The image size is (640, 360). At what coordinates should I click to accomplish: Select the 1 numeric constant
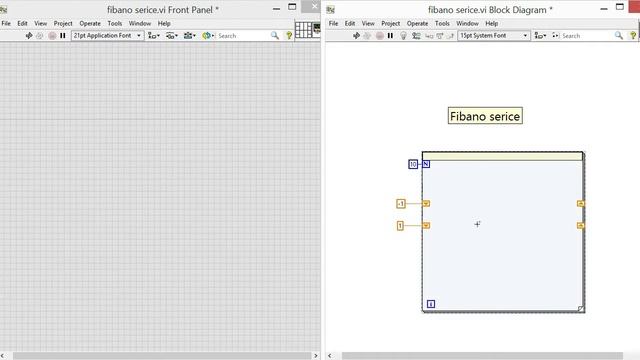click(400, 225)
